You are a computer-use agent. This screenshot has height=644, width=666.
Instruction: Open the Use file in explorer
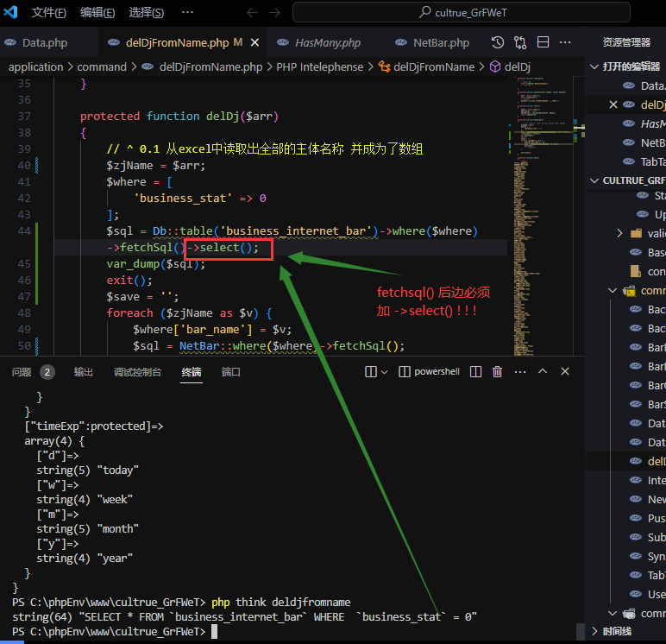(x=625, y=594)
